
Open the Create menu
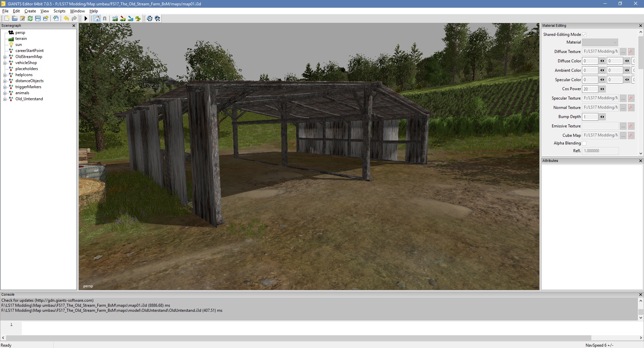[x=30, y=11]
